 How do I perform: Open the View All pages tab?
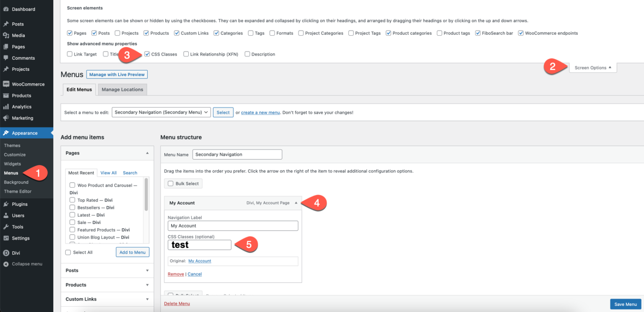tap(109, 173)
